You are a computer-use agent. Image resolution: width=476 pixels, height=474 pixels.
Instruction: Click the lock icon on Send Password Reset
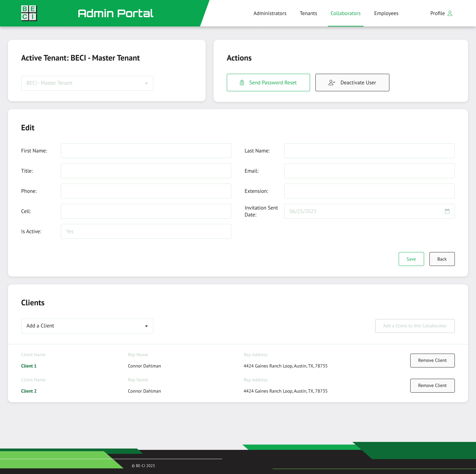coord(242,83)
